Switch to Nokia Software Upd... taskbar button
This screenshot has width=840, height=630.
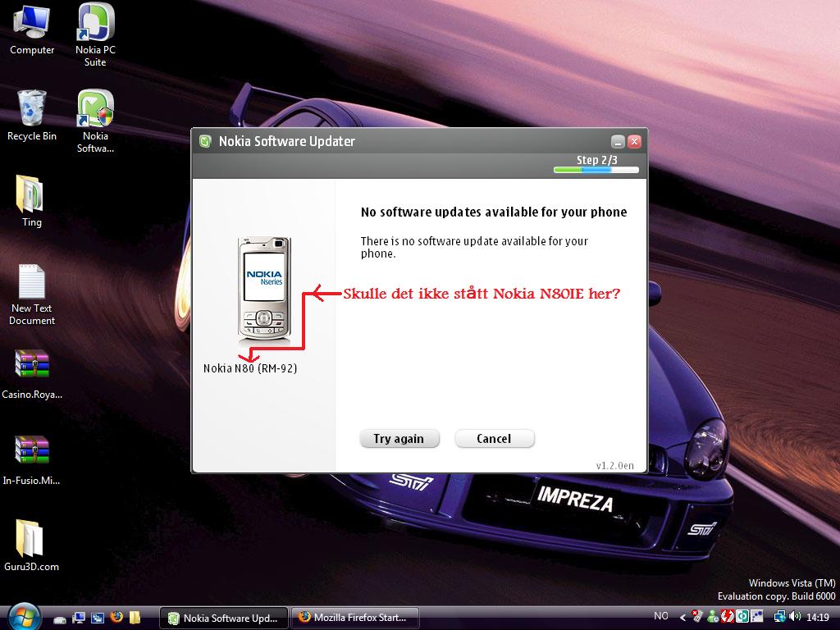tap(224, 618)
